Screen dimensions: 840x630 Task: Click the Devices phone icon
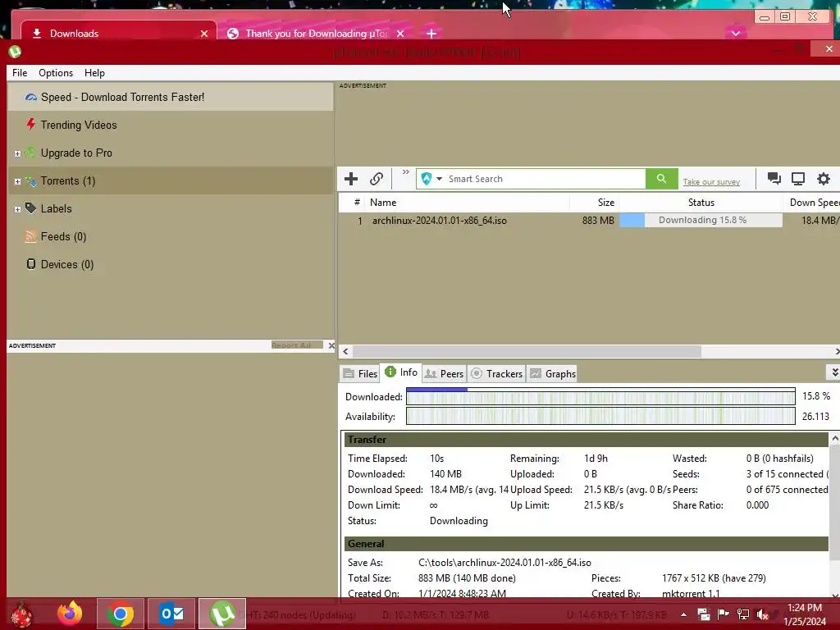coord(31,264)
